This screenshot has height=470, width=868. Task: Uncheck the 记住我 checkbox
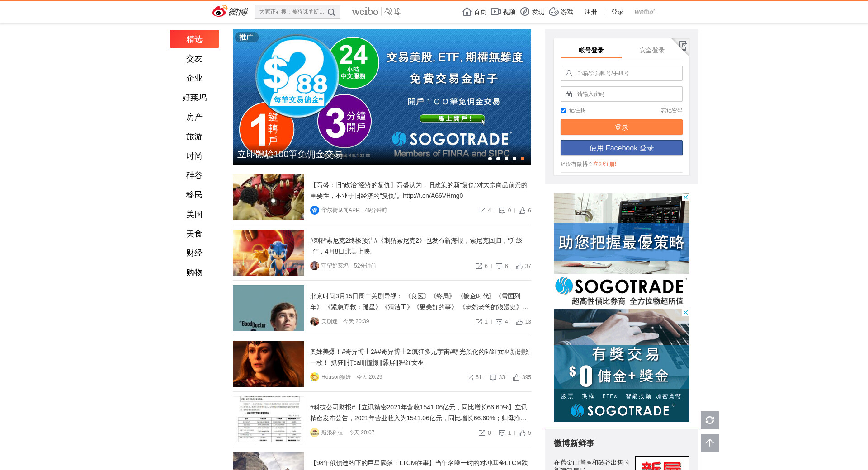pyautogui.click(x=563, y=110)
